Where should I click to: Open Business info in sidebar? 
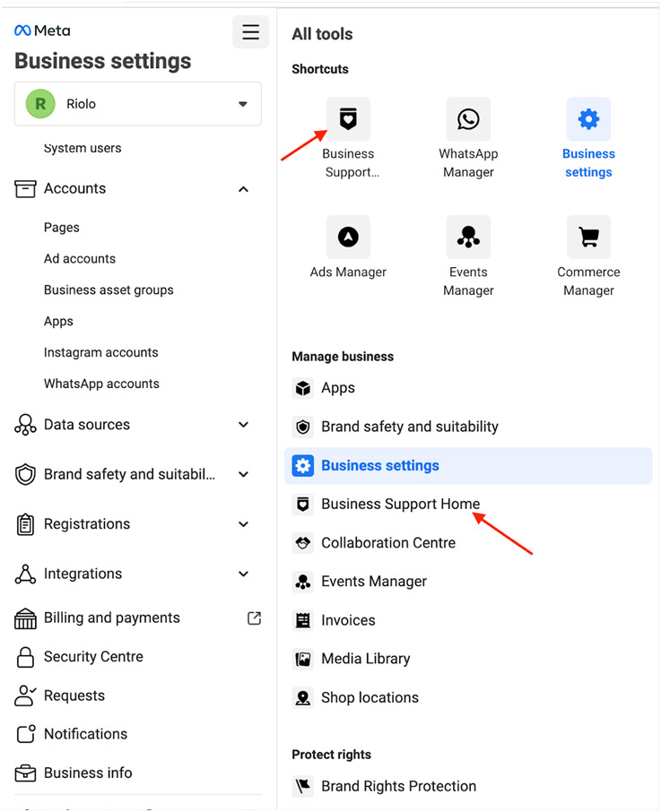click(x=88, y=773)
